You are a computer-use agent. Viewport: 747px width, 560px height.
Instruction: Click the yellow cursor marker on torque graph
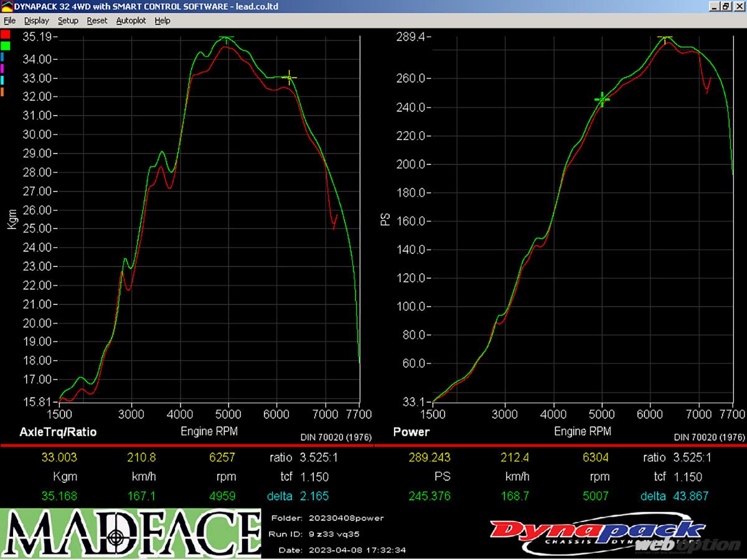tap(289, 77)
